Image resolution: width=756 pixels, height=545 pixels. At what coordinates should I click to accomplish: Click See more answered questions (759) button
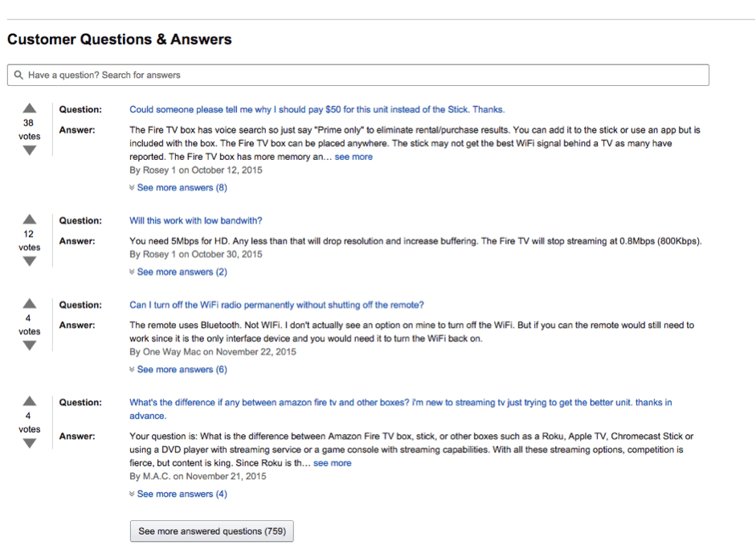pyautogui.click(x=211, y=531)
